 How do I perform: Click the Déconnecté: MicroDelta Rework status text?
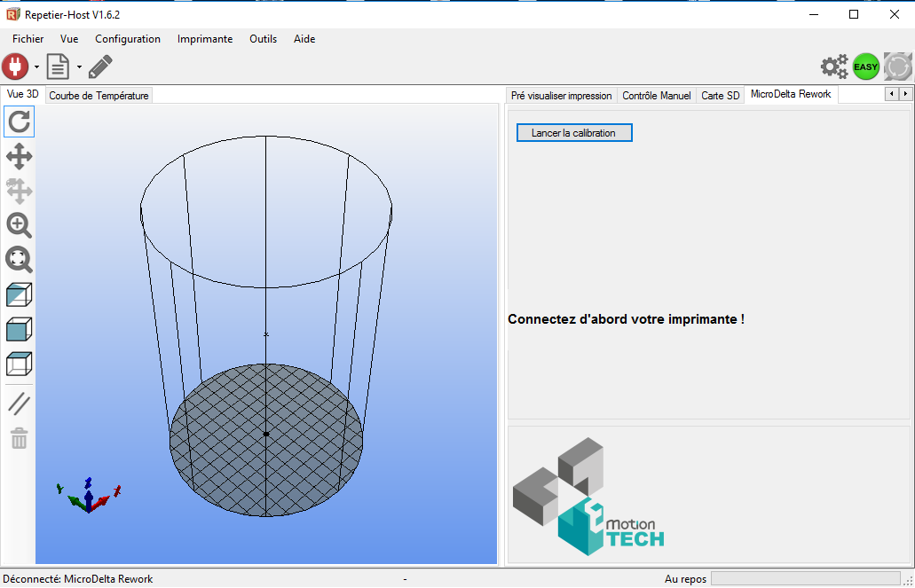coord(78,579)
